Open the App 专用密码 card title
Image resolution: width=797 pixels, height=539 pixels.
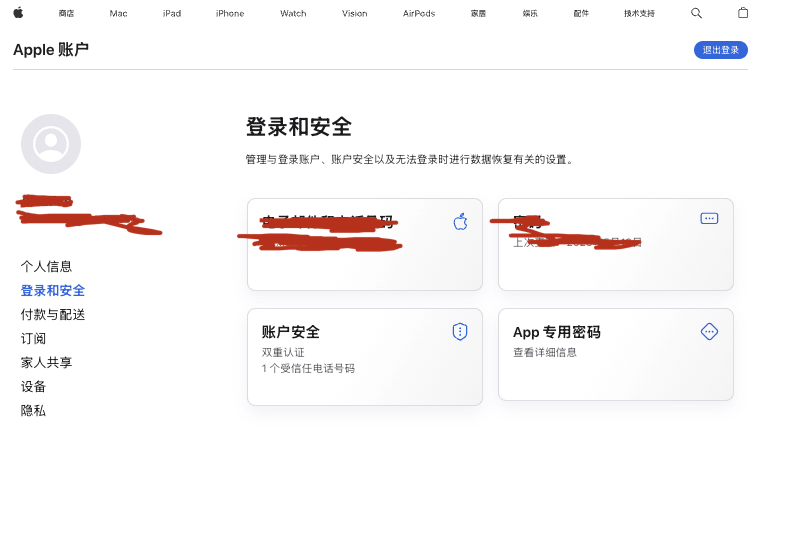557,332
